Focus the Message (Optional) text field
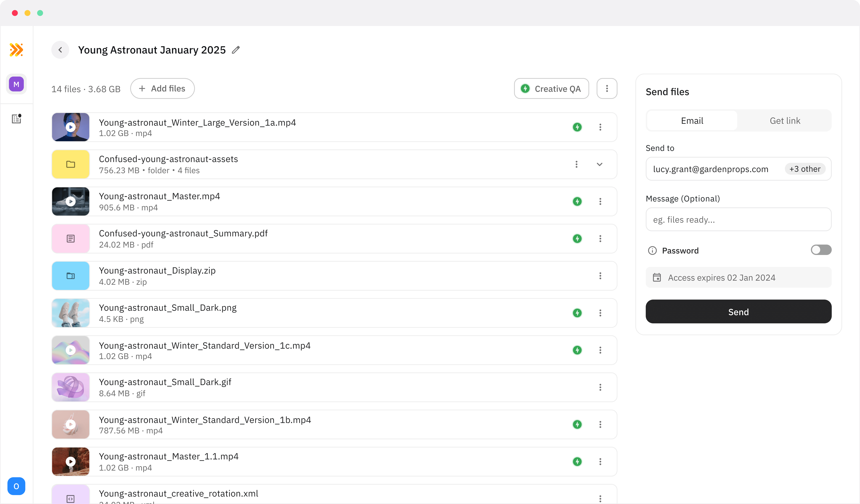 click(738, 220)
